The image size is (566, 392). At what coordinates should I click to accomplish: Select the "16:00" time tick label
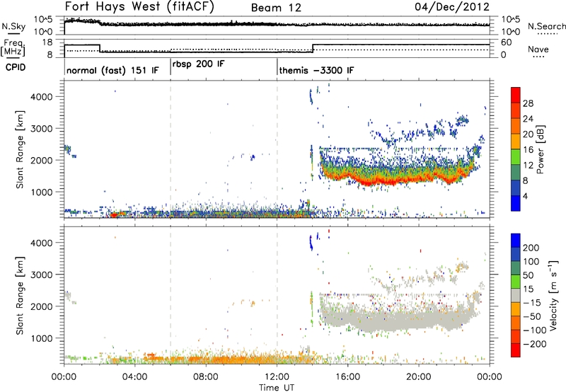347,377
